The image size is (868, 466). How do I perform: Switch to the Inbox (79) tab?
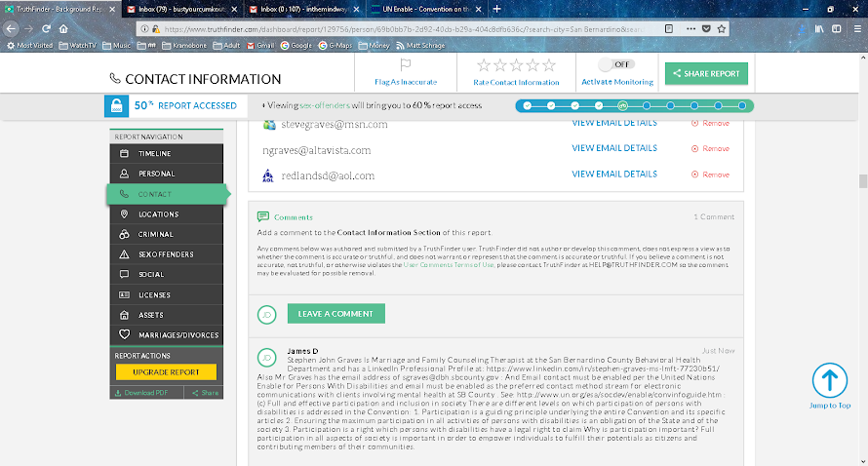point(182,10)
